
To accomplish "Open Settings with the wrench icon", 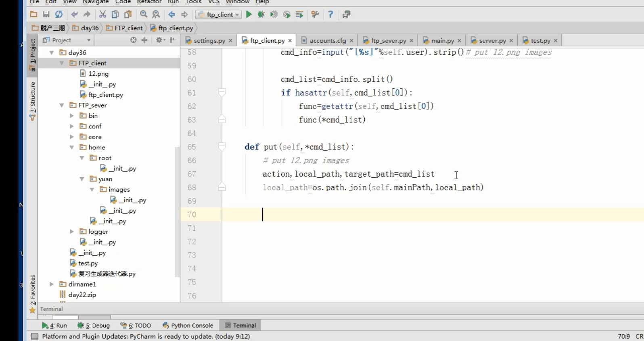I will pos(315,15).
